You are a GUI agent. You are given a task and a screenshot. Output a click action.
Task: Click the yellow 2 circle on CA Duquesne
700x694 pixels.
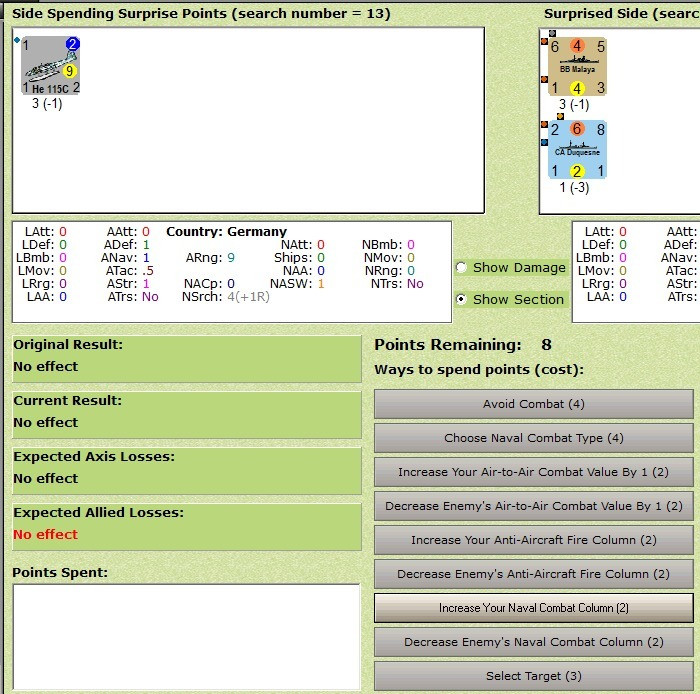[577, 171]
